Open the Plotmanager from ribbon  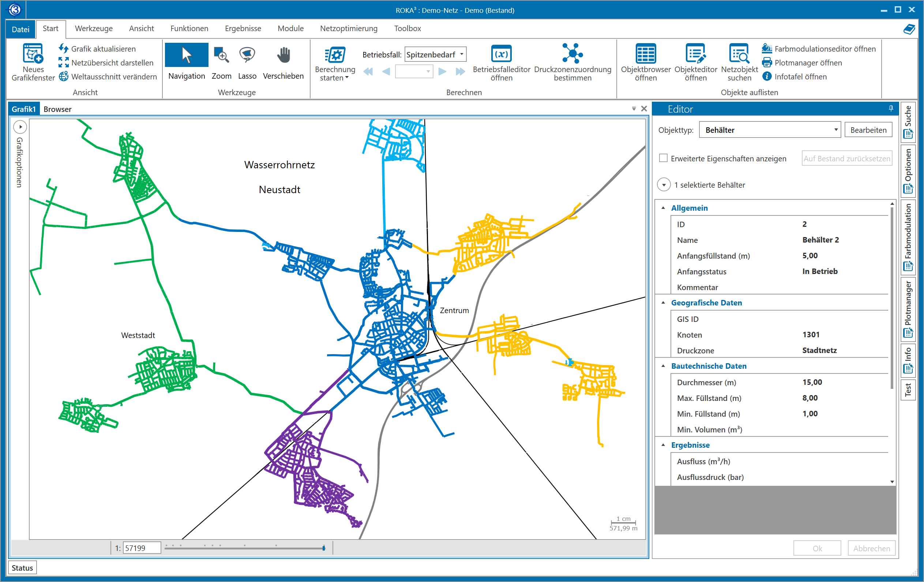[x=808, y=63]
